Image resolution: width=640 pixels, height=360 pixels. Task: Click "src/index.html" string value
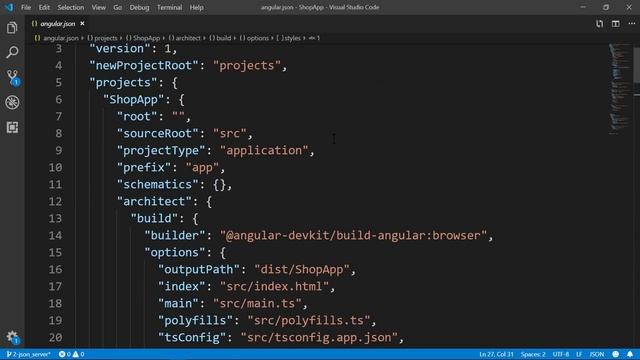274,287
